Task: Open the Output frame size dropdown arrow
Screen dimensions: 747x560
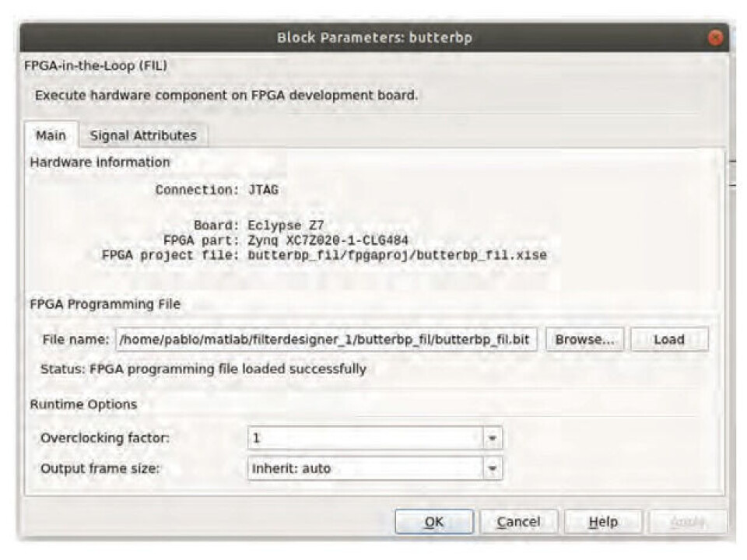Action: 493,468
